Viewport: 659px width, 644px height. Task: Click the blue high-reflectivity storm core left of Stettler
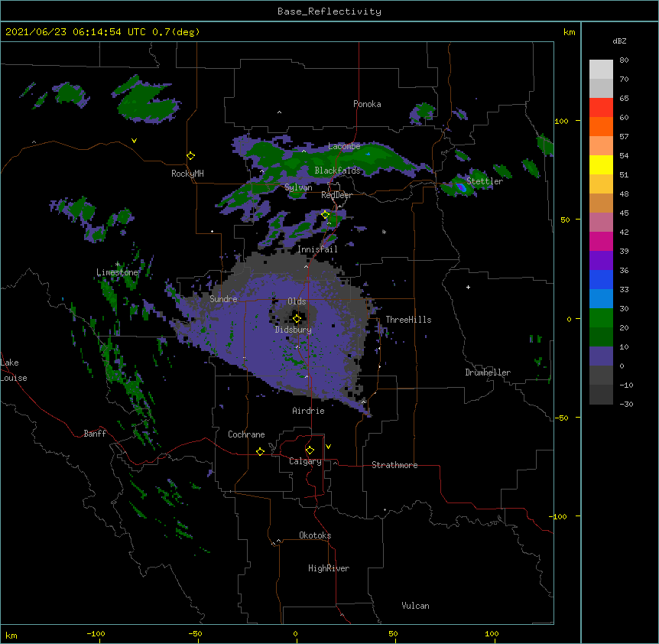[461, 187]
